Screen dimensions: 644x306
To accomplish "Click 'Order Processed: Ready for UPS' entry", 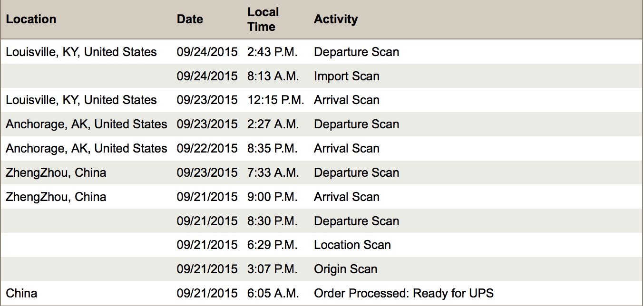I will [x=403, y=294].
